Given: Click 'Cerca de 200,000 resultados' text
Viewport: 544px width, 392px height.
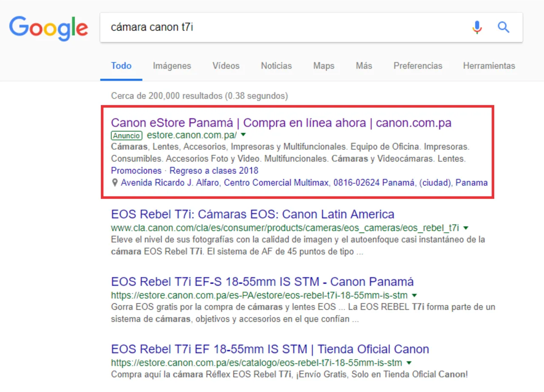Looking at the screenshot, I should click(199, 96).
